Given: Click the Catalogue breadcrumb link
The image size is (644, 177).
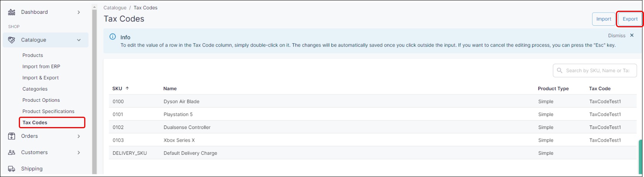Looking at the screenshot, I should pyautogui.click(x=115, y=8).
